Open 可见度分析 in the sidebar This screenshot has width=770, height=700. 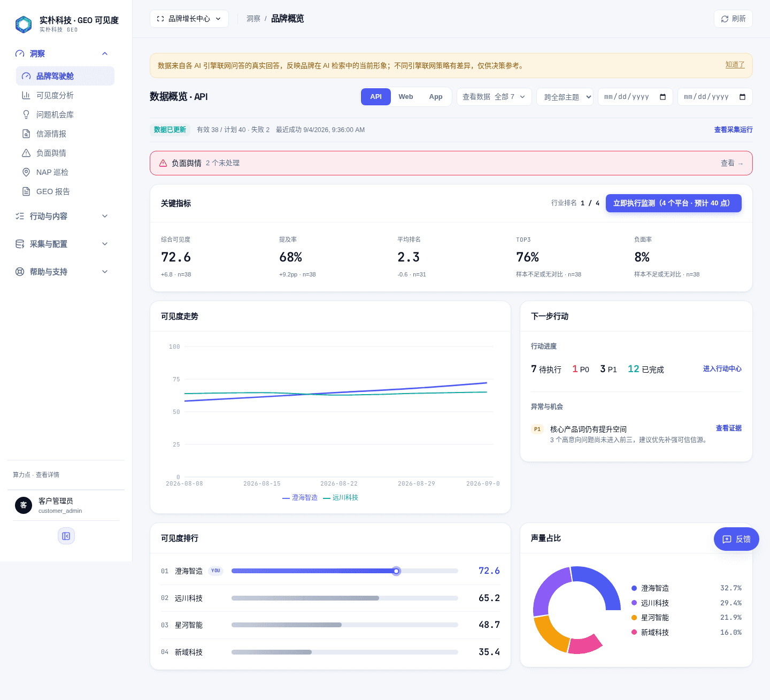click(65, 95)
